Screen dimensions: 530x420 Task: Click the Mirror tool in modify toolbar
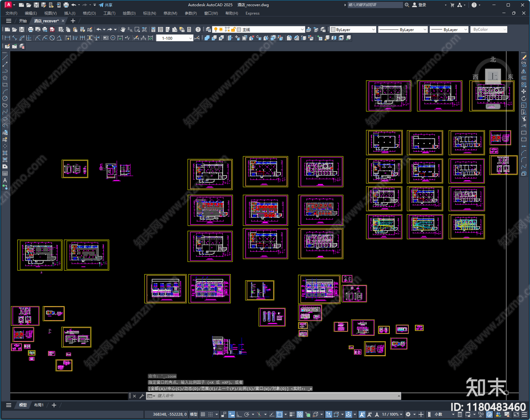(x=524, y=71)
